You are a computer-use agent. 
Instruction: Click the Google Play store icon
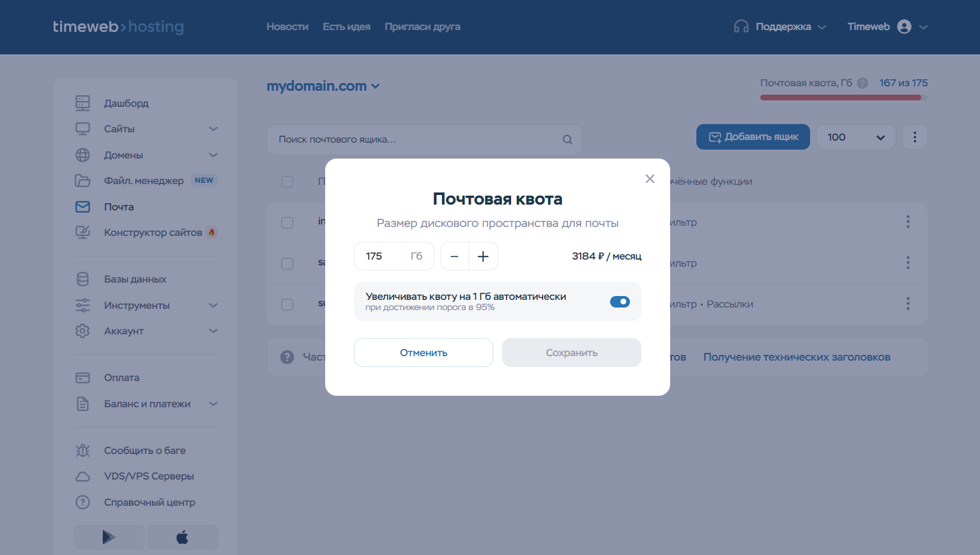pos(109,537)
